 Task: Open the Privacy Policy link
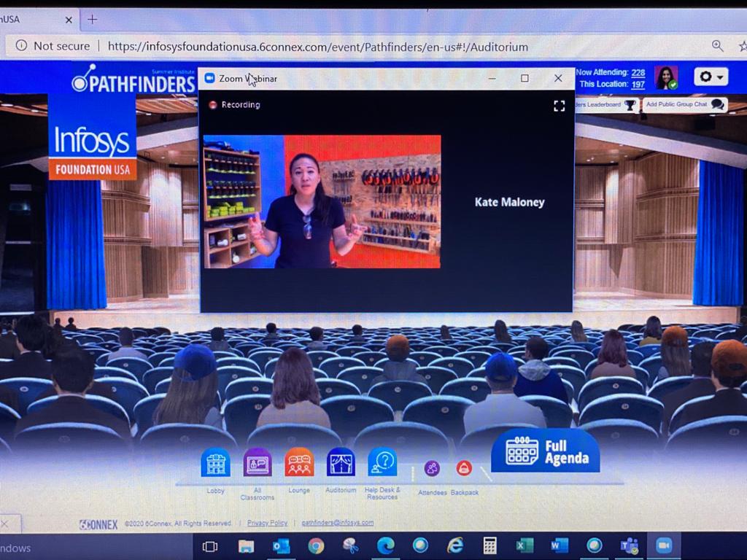click(x=267, y=523)
